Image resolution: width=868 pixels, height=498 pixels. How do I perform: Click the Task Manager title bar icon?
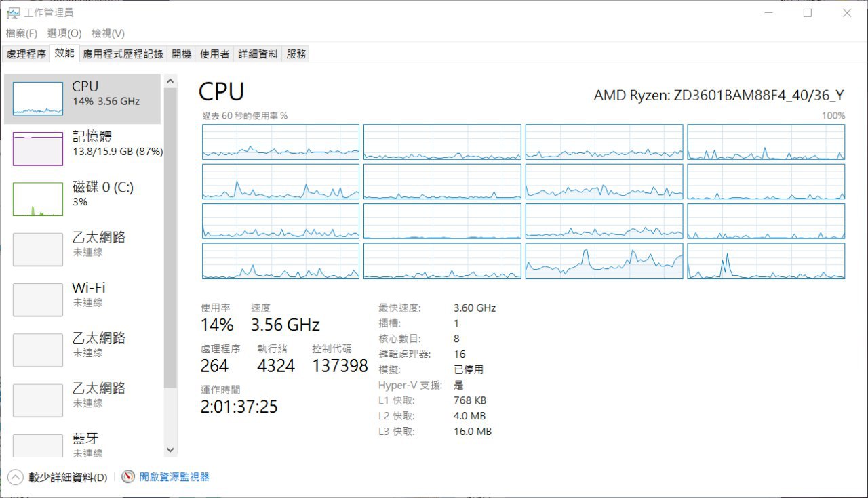13,13
